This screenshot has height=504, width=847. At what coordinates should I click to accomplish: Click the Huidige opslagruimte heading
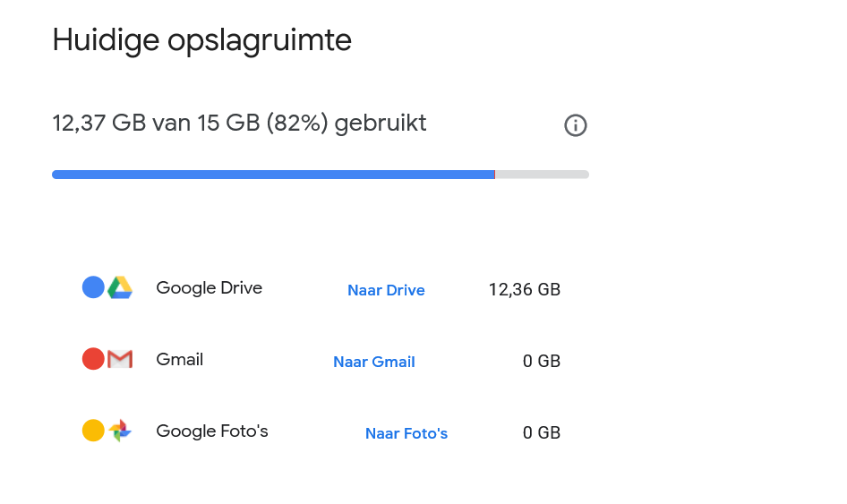[201, 40]
